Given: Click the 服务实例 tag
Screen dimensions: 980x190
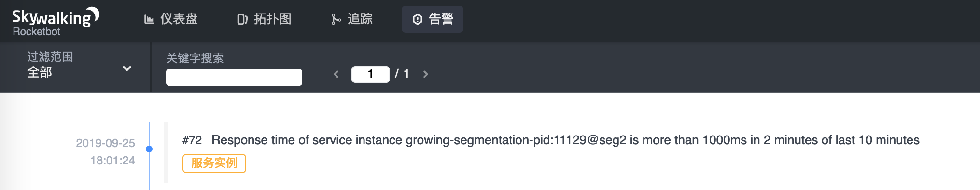Looking at the screenshot, I should coord(214,163).
